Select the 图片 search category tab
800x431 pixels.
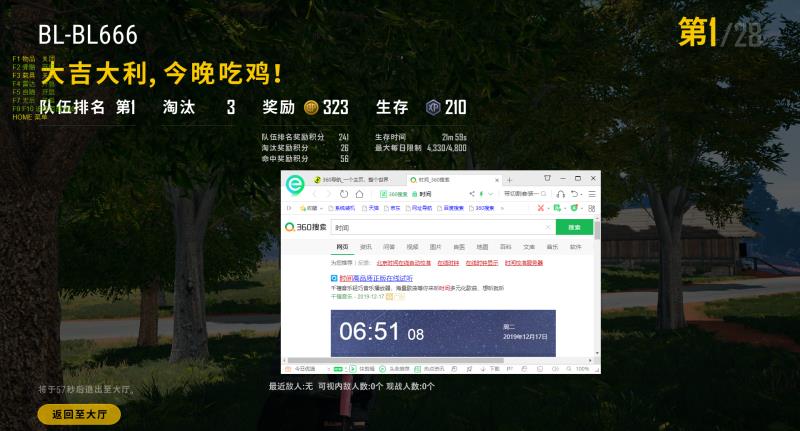[x=436, y=247]
